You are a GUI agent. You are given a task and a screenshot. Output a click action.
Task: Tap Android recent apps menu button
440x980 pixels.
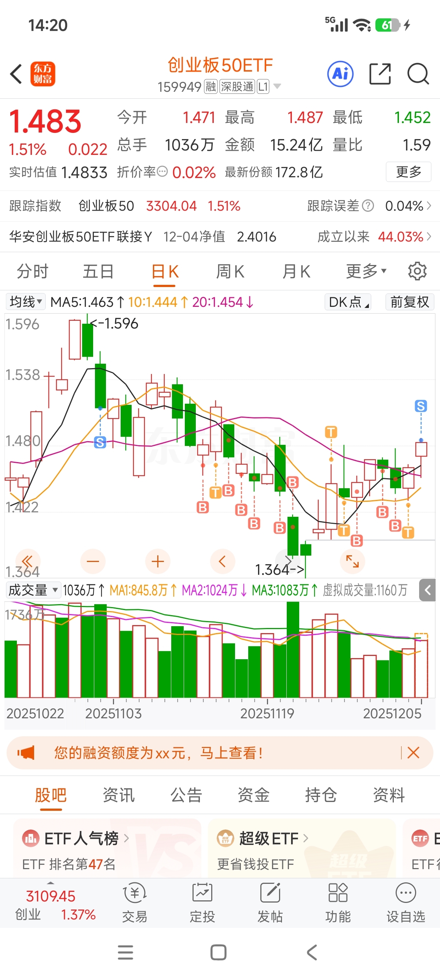[x=125, y=952]
